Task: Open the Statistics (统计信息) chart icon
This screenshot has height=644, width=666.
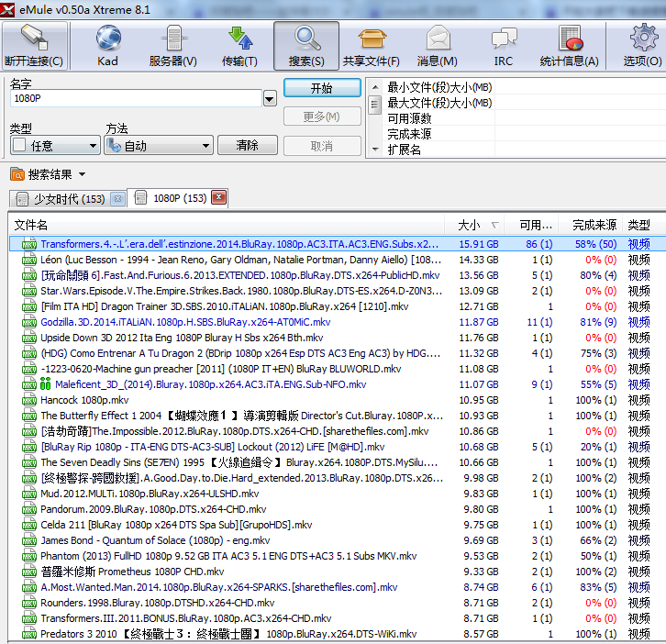Action: pyautogui.click(x=570, y=38)
